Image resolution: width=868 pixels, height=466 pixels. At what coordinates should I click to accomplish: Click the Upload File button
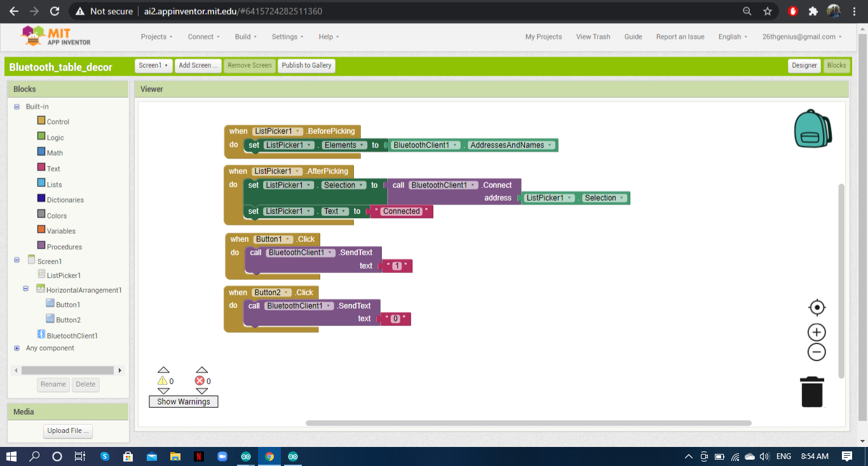click(69, 431)
